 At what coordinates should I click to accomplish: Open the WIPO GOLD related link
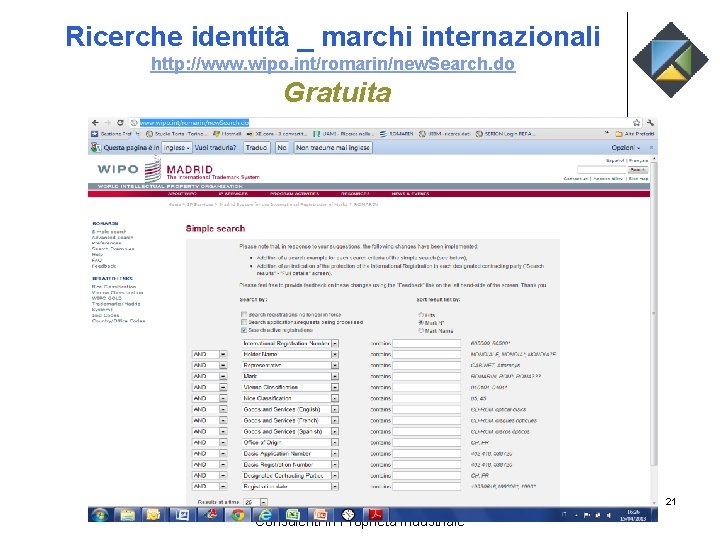pos(107,298)
